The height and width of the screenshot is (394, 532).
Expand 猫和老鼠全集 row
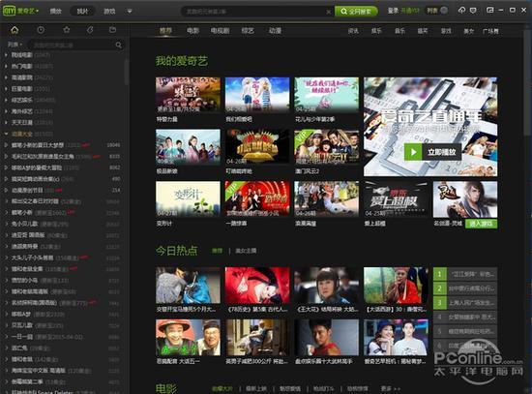(6, 269)
